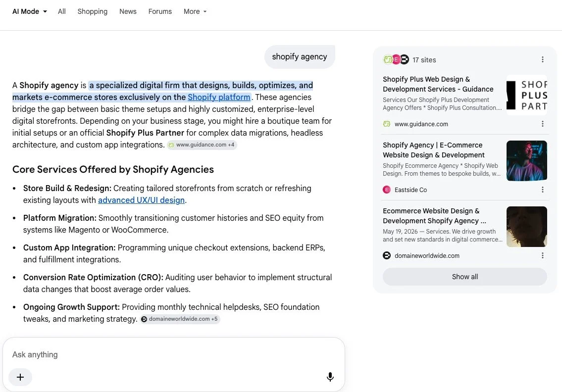562x392 pixels.
Task: Open the AI Mode dropdown
Action: click(29, 11)
